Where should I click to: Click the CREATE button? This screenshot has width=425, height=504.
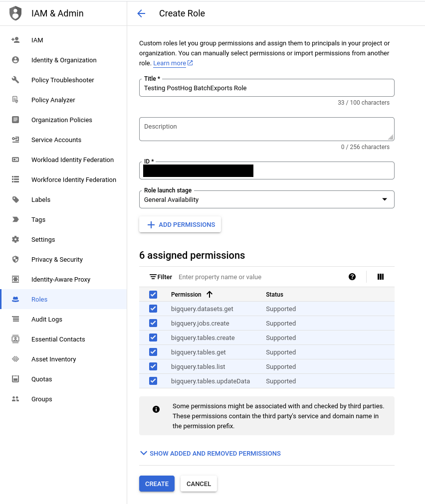coord(157,484)
